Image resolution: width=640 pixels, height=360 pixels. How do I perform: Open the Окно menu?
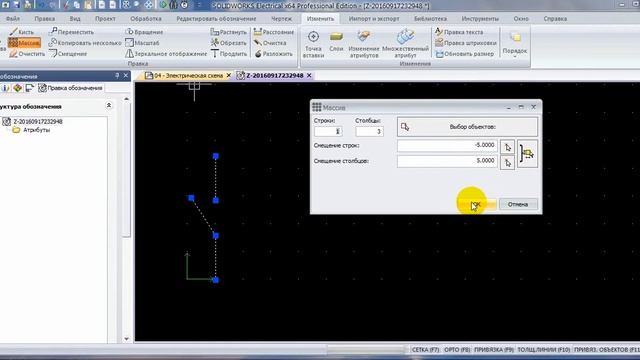521,19
